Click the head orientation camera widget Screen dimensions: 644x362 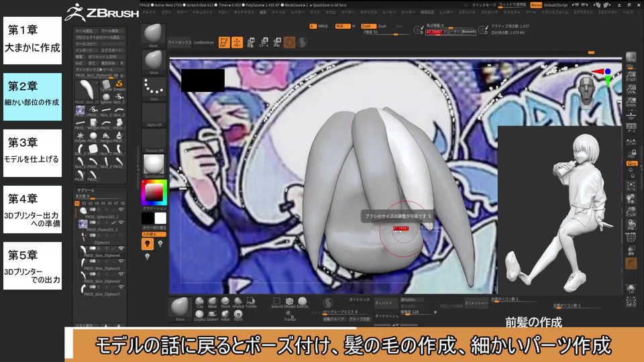(586, 91)
